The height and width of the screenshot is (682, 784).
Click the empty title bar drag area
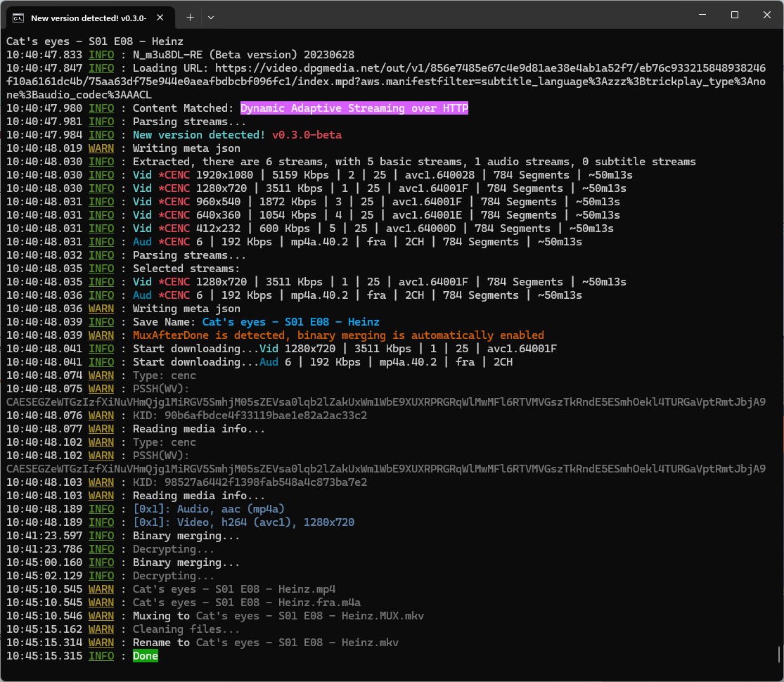450,15
